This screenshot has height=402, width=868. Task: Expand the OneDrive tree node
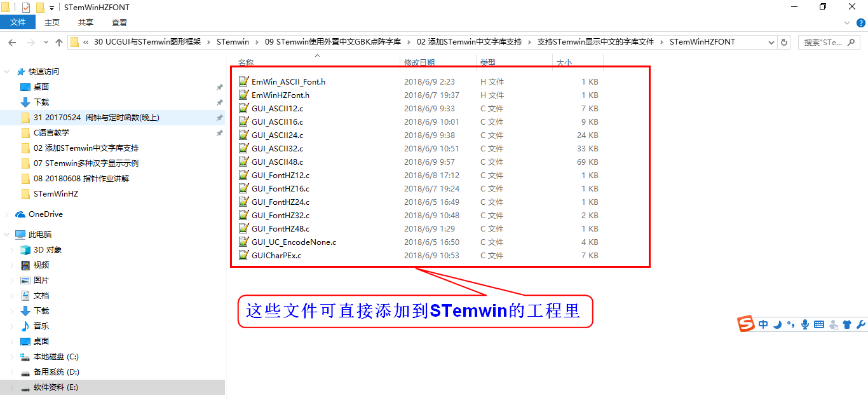pyautogui.click(x=7, y=214)
